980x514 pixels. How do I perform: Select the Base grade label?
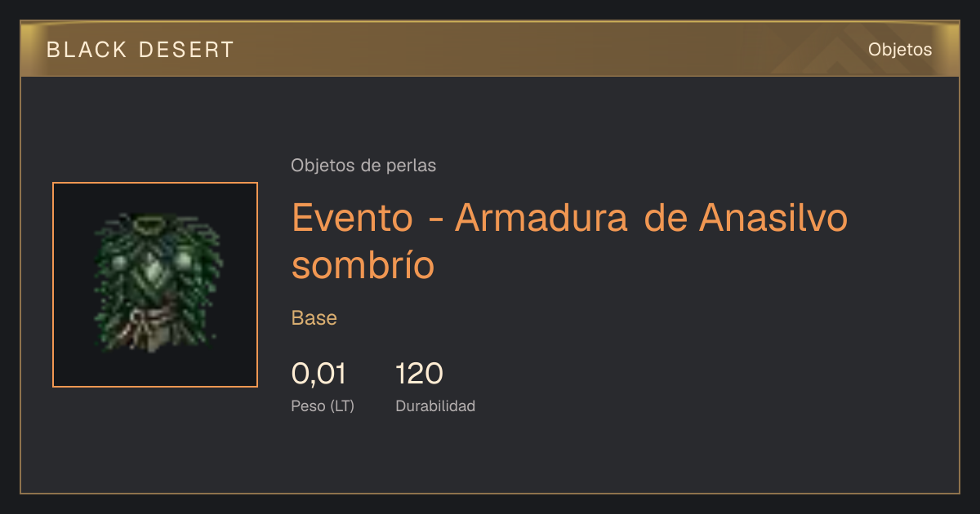314,318
